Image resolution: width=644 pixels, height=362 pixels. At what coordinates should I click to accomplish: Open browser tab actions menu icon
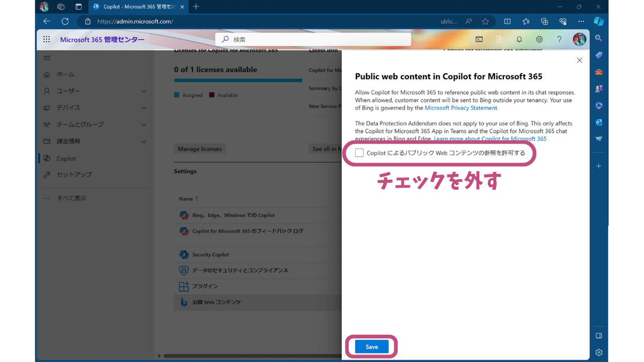tap(78, 6)
